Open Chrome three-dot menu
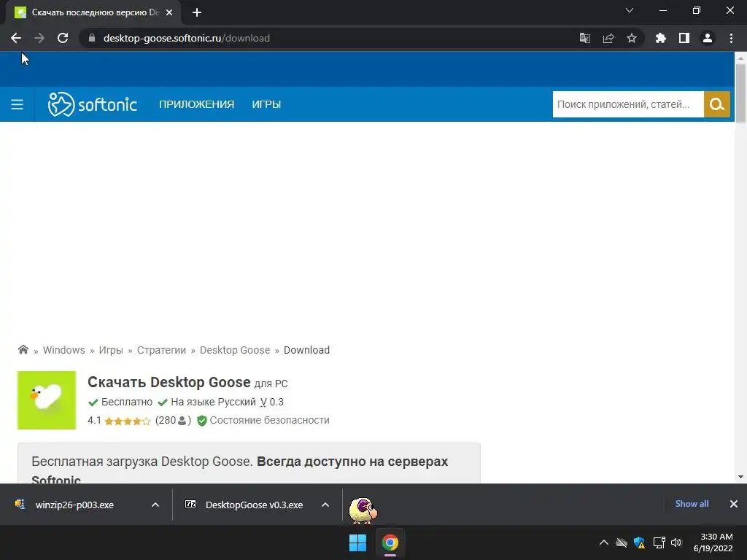This screenshot has height=560, width=747. [731, 38]
